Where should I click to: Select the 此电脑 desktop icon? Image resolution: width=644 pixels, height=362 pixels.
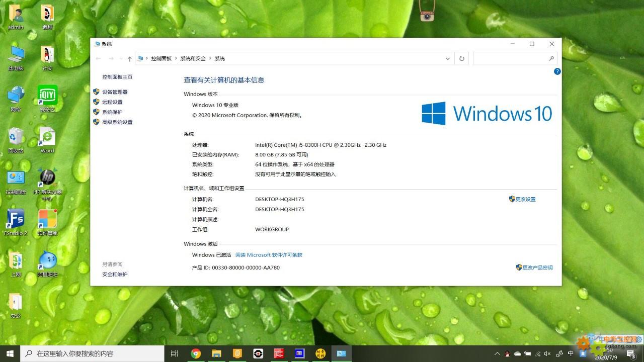(16, 58)
